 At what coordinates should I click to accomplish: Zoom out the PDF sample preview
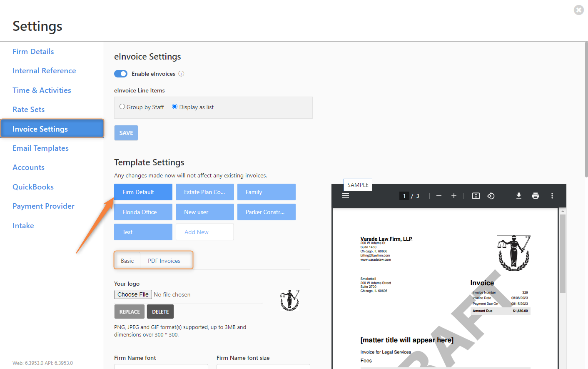point(439,196)
